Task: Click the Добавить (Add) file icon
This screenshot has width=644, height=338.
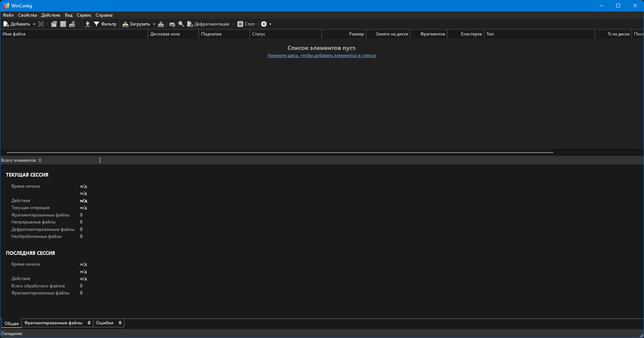Action: (6, 24)
